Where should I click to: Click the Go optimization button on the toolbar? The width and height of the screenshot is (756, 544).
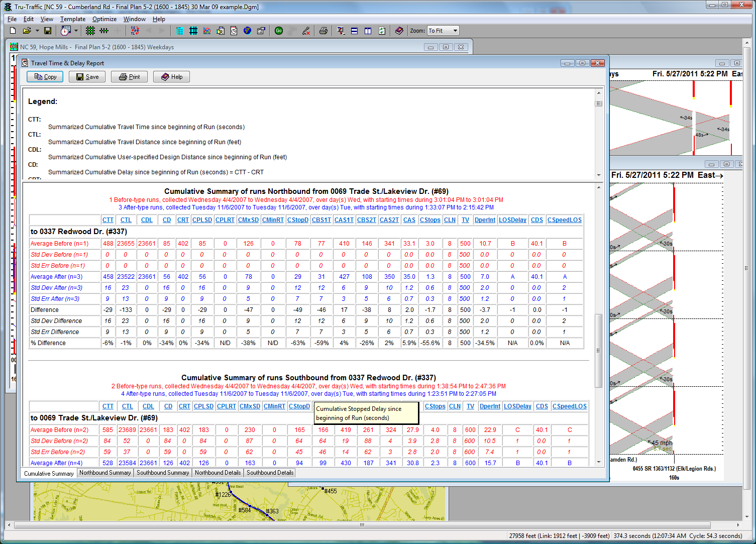(x=278, y=30)
